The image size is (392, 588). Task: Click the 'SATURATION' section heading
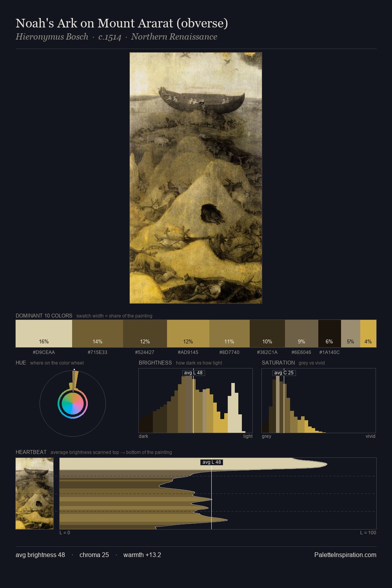tap(278, 363)
